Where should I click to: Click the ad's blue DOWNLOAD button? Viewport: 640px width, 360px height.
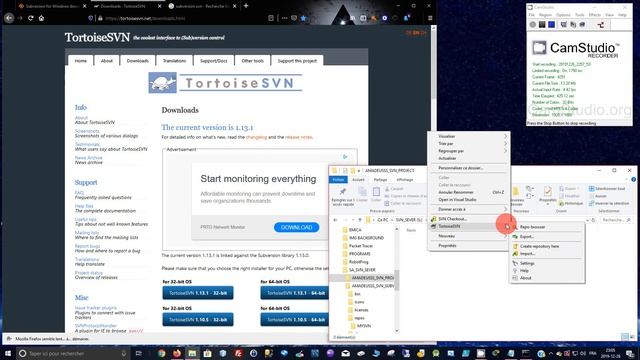[296, 227]
